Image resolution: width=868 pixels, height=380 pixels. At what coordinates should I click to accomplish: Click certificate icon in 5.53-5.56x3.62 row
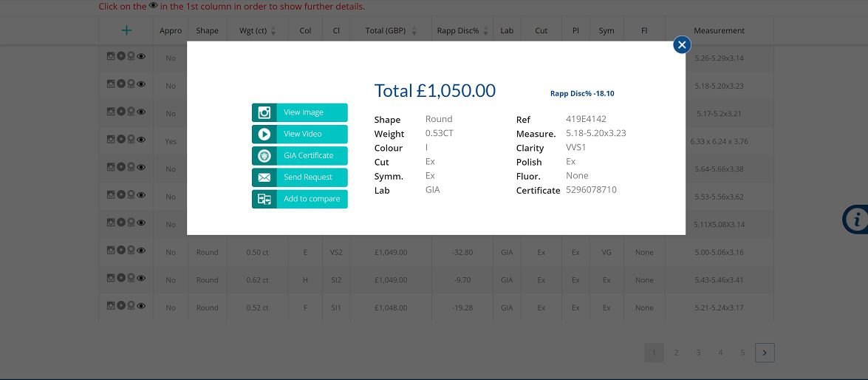pyautogui.click(x=131, y=195)
